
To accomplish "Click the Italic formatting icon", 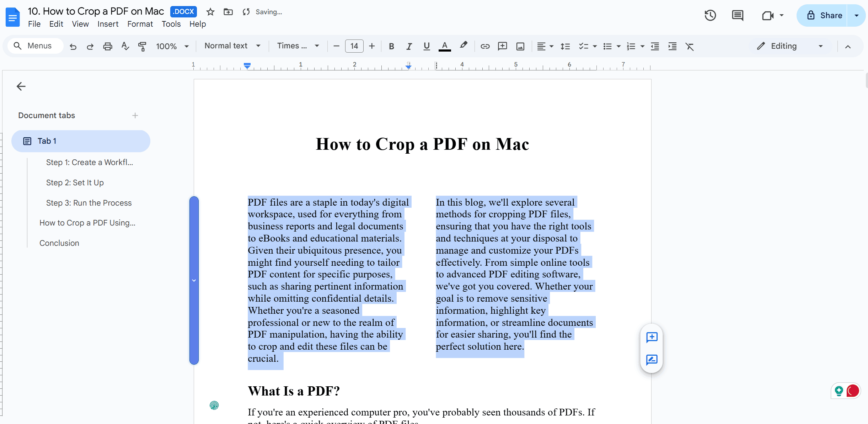I will point(408,46).
